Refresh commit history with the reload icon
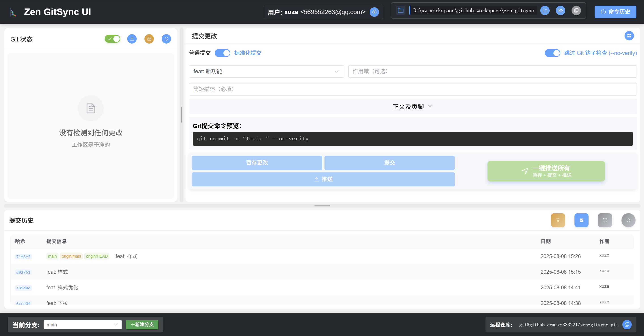Viewport: 644px width, 336px height. [x=628, y=220]
